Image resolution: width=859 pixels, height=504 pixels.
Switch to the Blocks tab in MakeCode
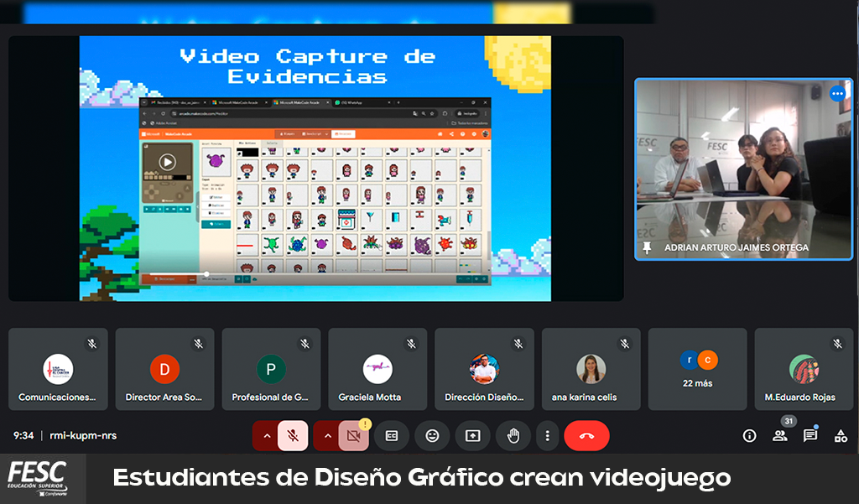coord(287,133)
